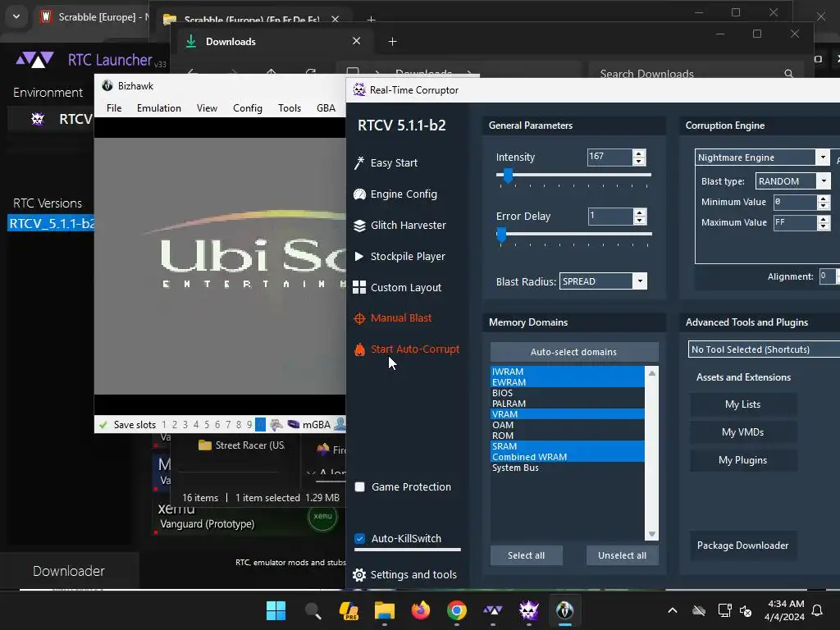The image size is (840, 630).
Task: Select the RTCV environment icon in RTC Launcher
Action: tap(38, 118)
